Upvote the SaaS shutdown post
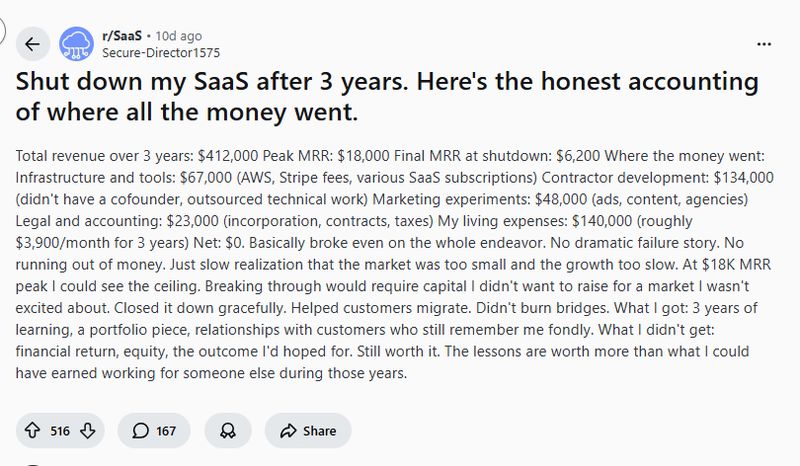The height and width of the screenshot is (466, 800). pos(34,431)
